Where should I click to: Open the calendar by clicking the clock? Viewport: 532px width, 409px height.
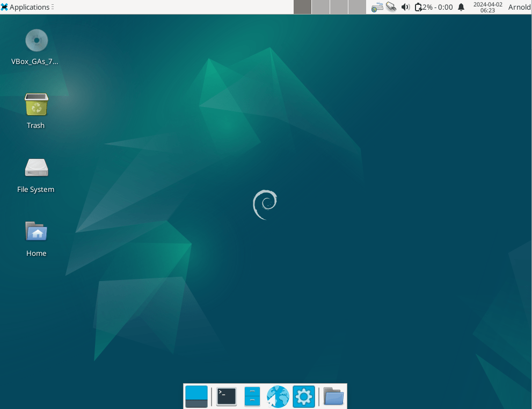pos(488,7)
